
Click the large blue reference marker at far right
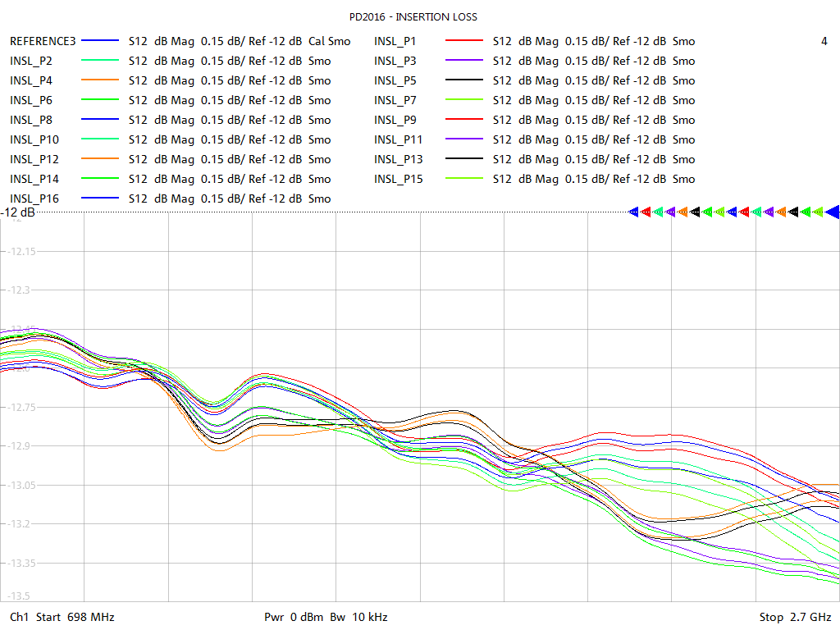coord(832,212)
